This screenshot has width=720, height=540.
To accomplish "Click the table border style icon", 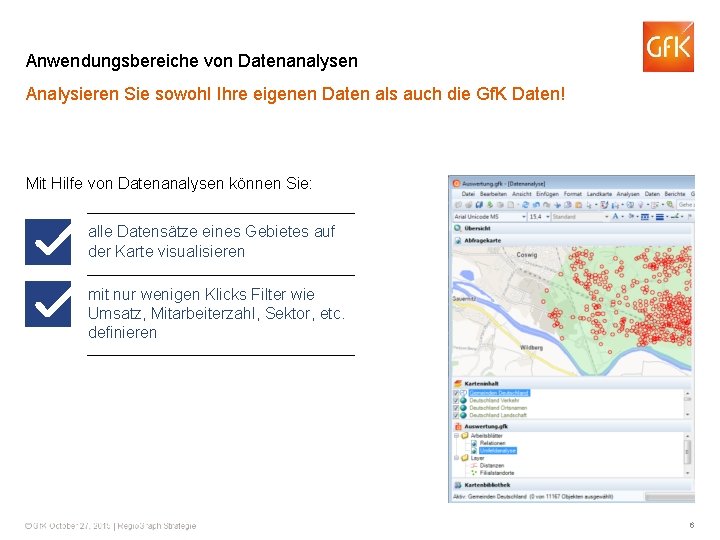I will click(x=645, y=217).
